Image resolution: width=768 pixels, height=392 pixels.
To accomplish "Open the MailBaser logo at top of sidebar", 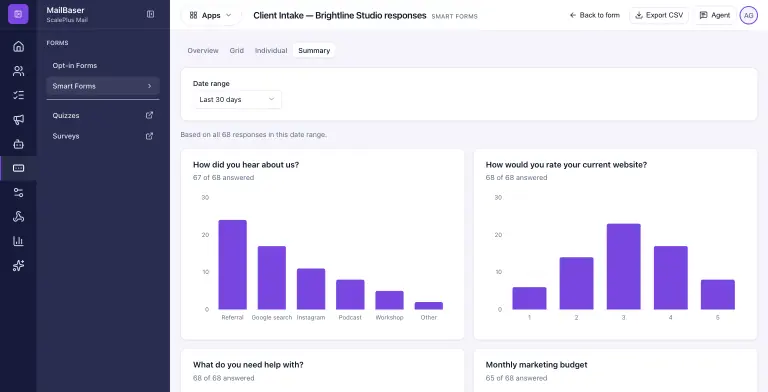I will [x=18, y=14].
